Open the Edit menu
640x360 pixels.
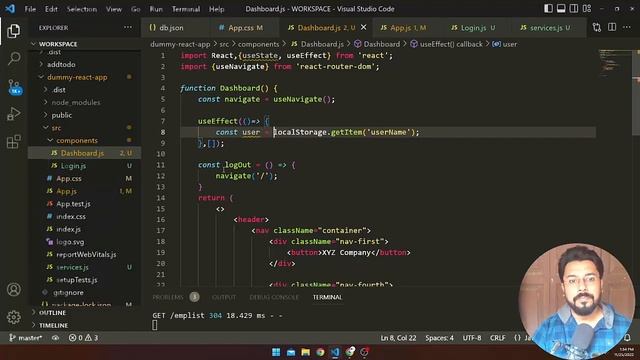click(51, 9)
